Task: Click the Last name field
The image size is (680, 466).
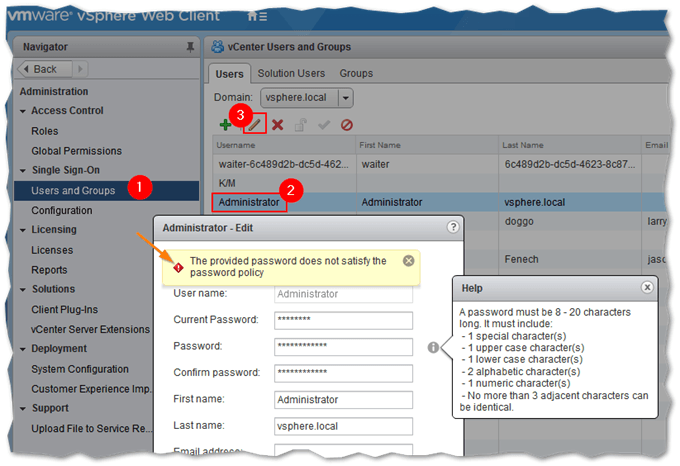Action: point(343,426)
